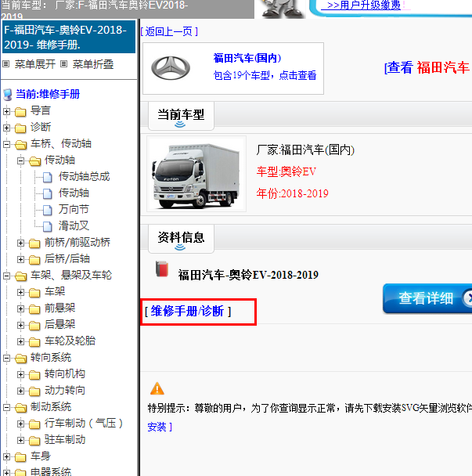Click the open folder icon for 制动系统

pos(20,407)
